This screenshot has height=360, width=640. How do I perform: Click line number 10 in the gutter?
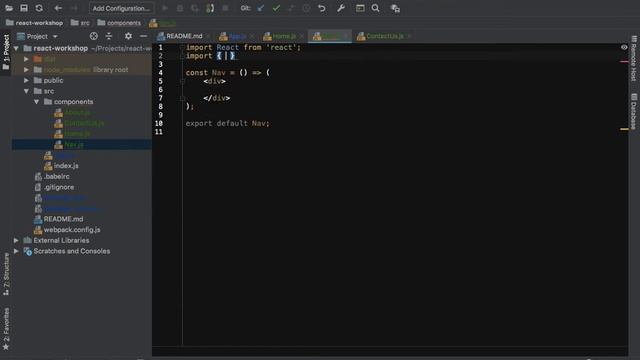[159, 123]
